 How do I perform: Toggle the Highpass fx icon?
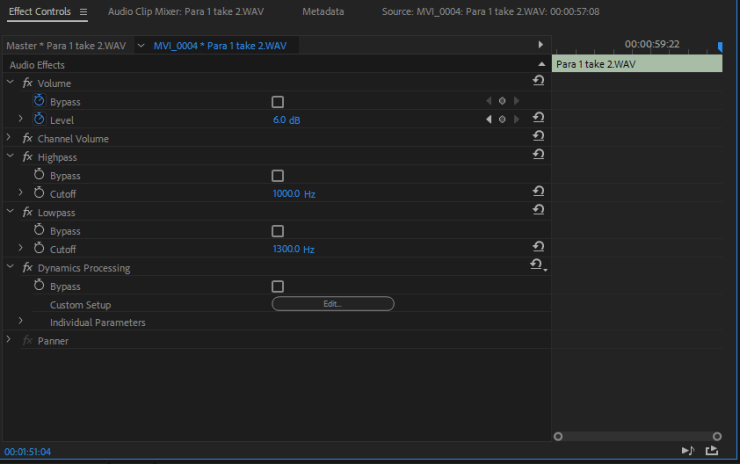pyautogui.click(x=27, y=157)
